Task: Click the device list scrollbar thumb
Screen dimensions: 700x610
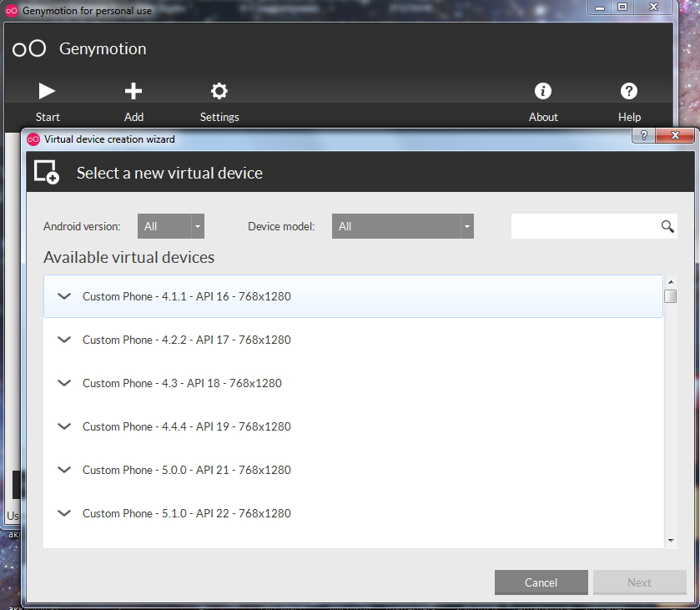Action: coord(670,296)
